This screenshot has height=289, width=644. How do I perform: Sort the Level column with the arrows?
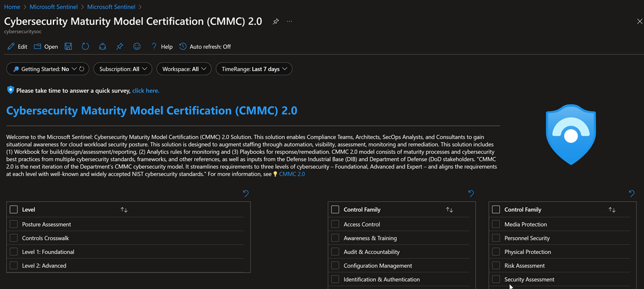[x=124, y=210]
